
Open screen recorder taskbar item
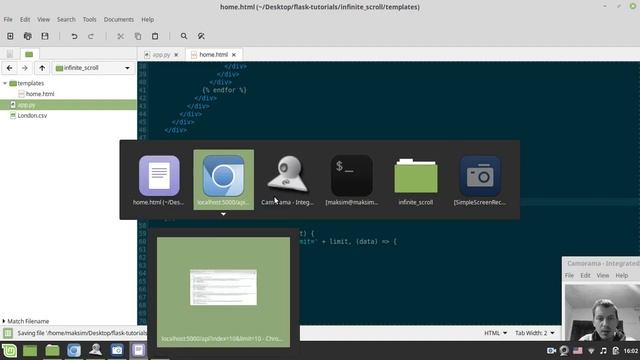point(117,351)
